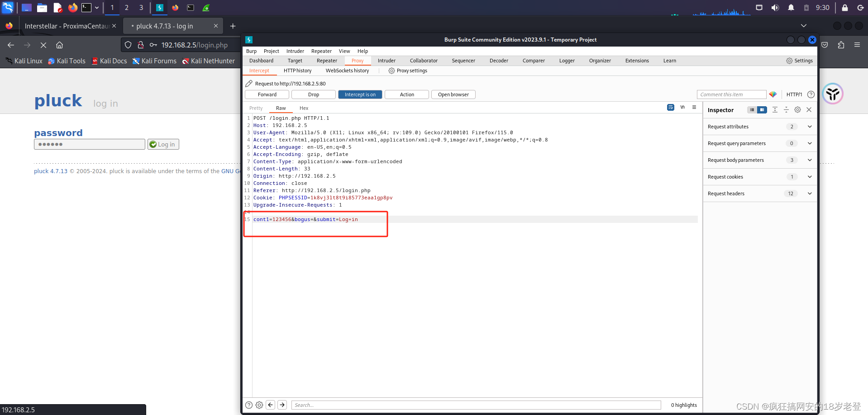Open terminal dropdown arrow in panel
This screenshot has height=415, width=868.
pyautogui.click(x=97, y=8)
